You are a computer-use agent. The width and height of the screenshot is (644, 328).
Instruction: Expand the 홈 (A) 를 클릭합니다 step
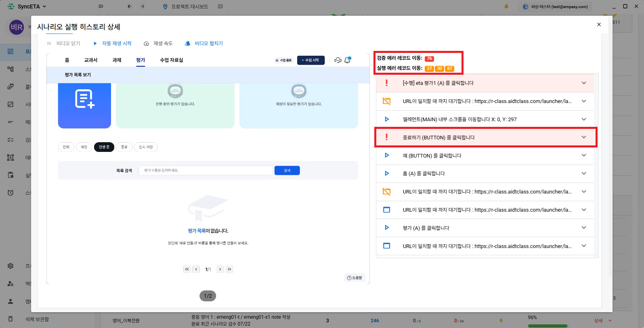583,174
